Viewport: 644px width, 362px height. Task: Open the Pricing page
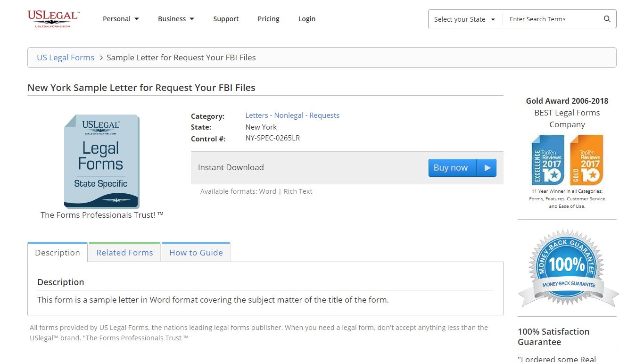coord(268,19)
